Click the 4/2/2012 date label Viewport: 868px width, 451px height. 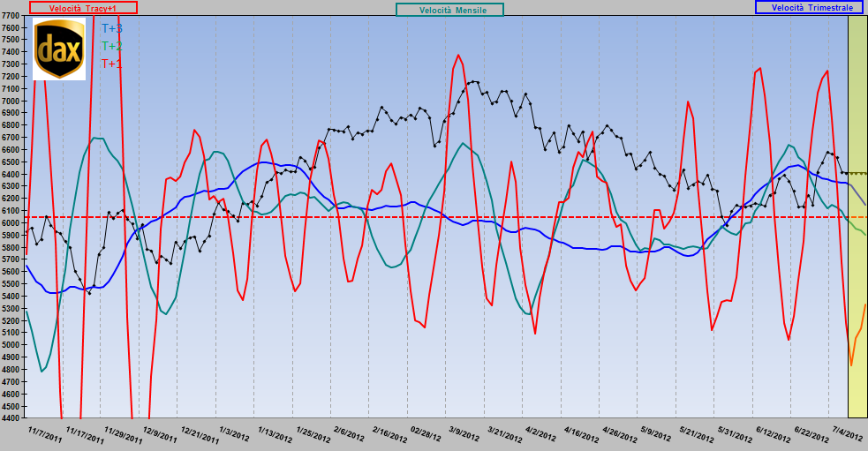[540, 432]
